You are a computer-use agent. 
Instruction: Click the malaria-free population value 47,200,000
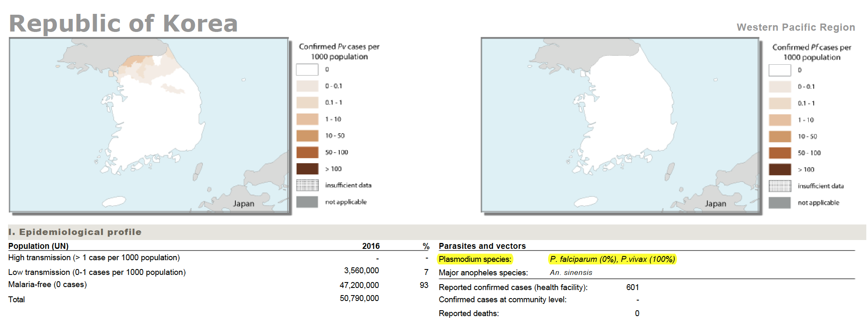pyautogui.click(x=359, y=285)
